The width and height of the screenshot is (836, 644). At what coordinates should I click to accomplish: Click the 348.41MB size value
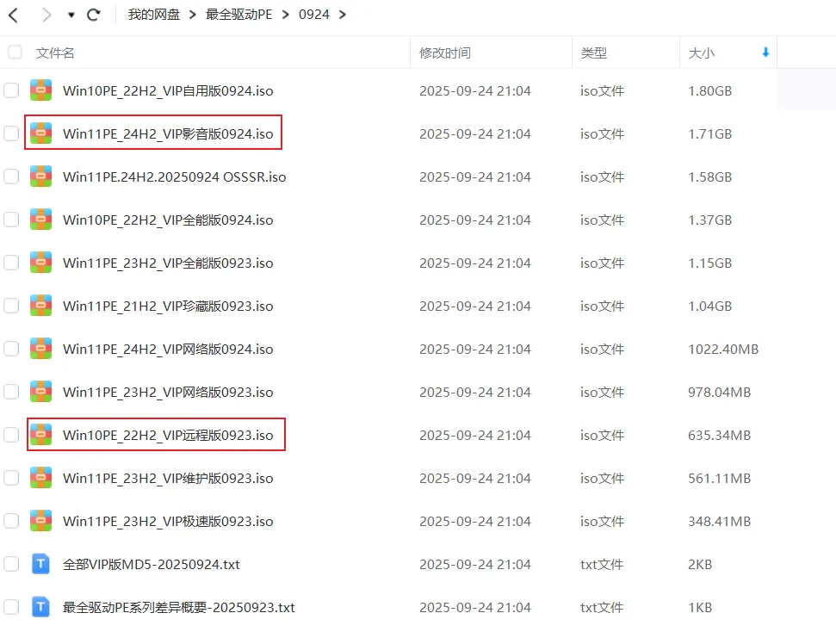pyautogui.click(x=719, y=522)
